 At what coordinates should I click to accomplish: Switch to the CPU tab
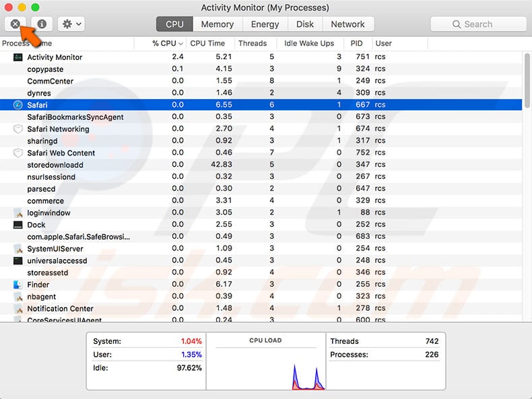(x=174, y=24)
